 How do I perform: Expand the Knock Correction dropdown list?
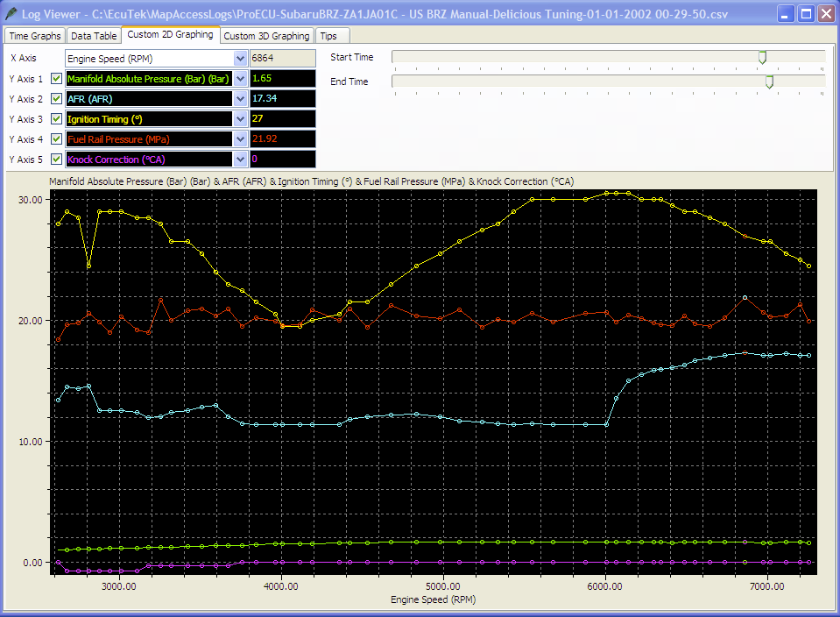(241, 159)
